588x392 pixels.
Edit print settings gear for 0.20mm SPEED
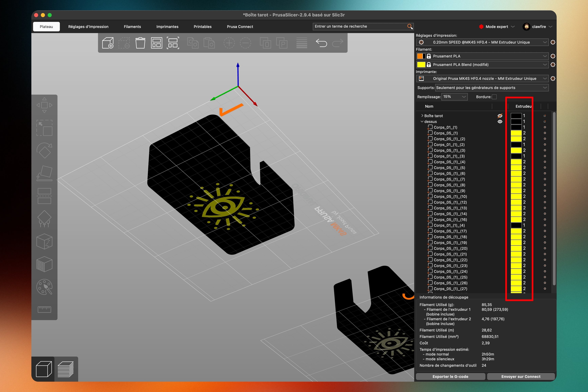click(553, 42)
